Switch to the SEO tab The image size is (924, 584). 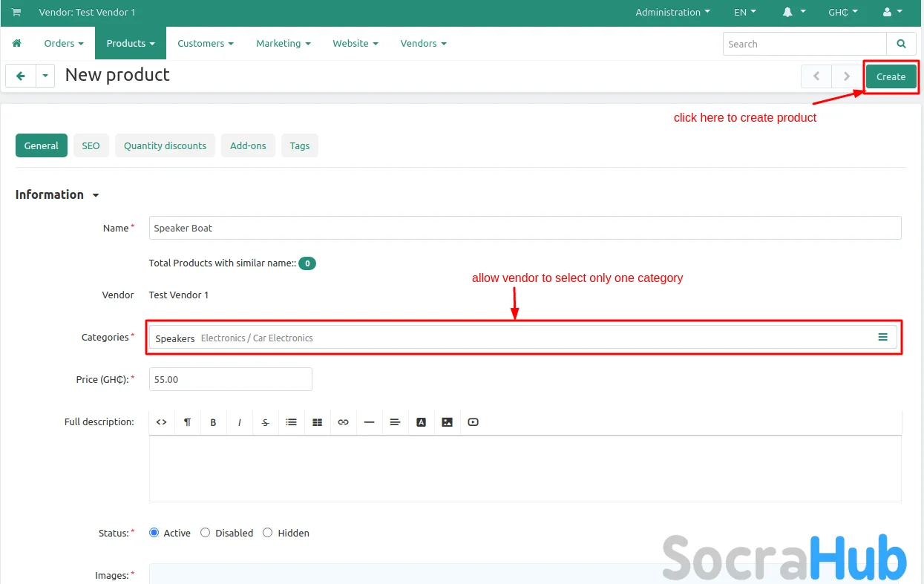pos(91,145)
